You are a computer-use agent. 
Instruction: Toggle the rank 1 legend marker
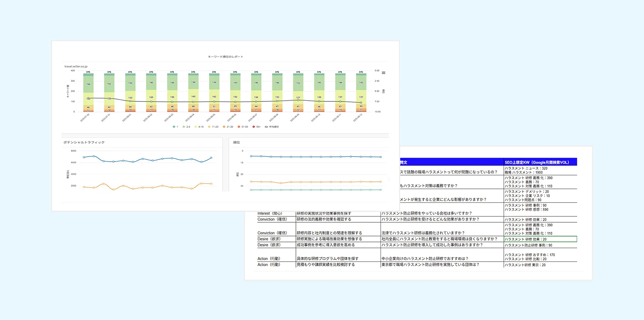(174, 127)
